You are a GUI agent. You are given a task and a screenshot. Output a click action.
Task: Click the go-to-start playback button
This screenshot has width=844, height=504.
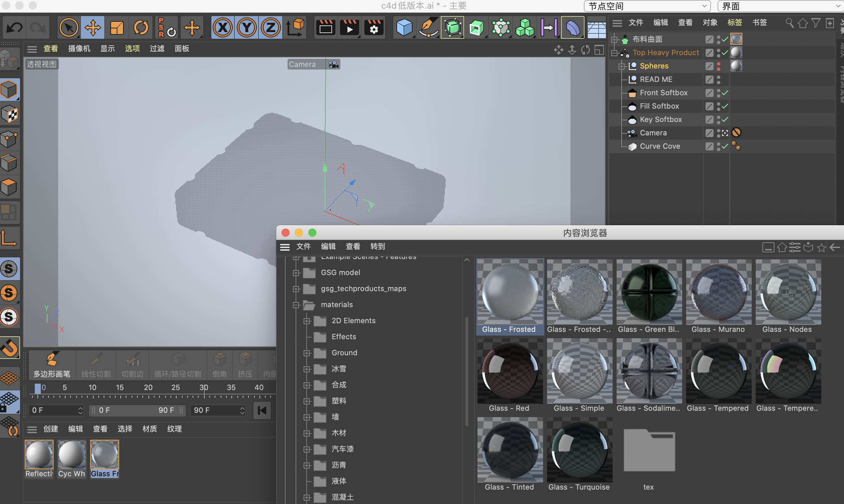click(x=262, y=410)
